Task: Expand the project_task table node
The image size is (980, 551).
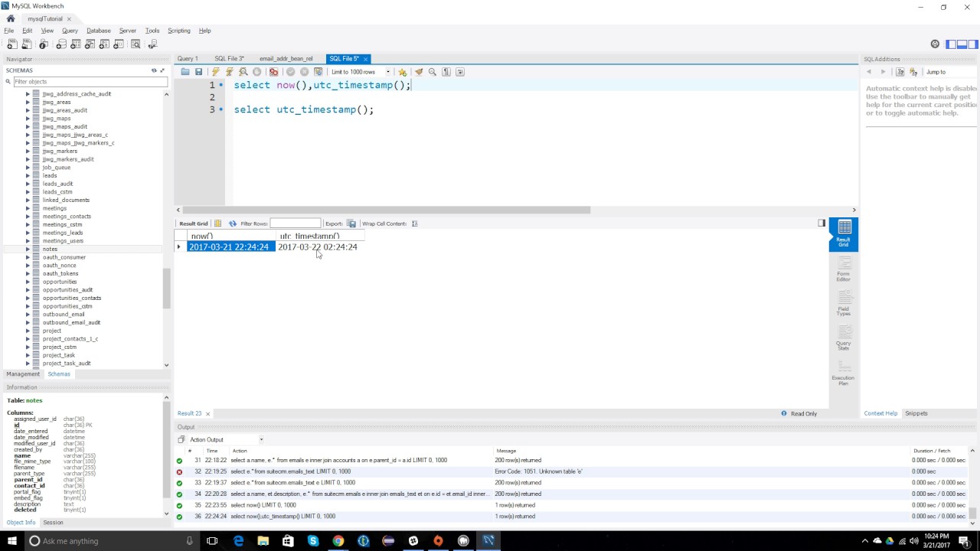Action: [x=28, y=355]
